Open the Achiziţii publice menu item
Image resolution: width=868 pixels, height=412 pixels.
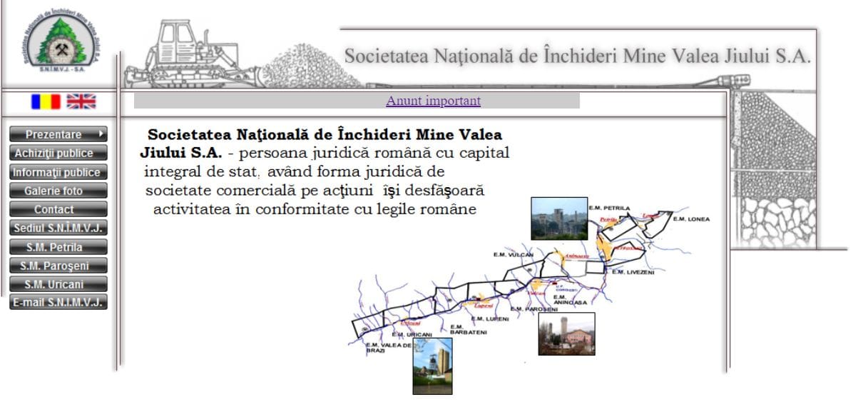[x=58, y=153]
